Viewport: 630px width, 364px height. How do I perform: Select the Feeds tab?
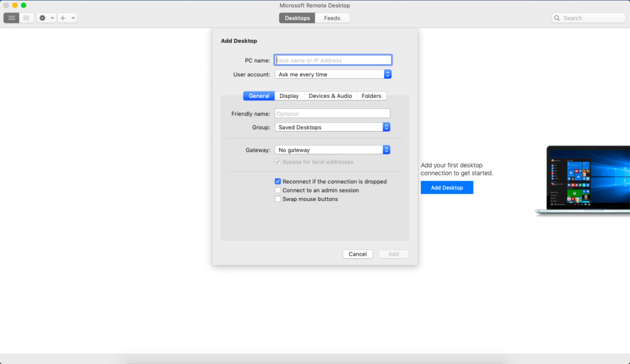(x=332, y=18)
